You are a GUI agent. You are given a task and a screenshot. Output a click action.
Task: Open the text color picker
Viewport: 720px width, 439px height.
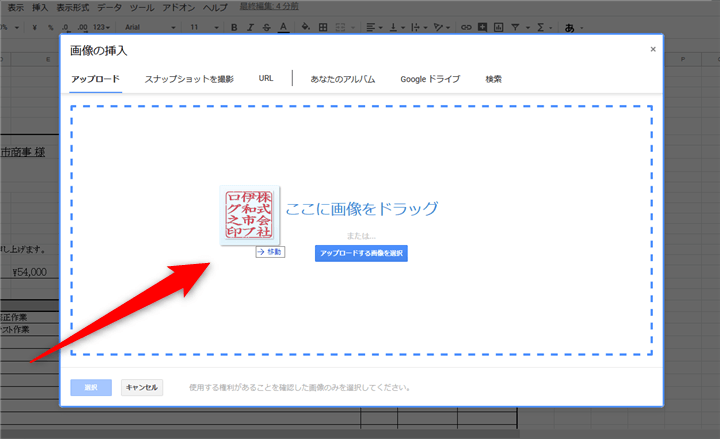pos(283,28)
